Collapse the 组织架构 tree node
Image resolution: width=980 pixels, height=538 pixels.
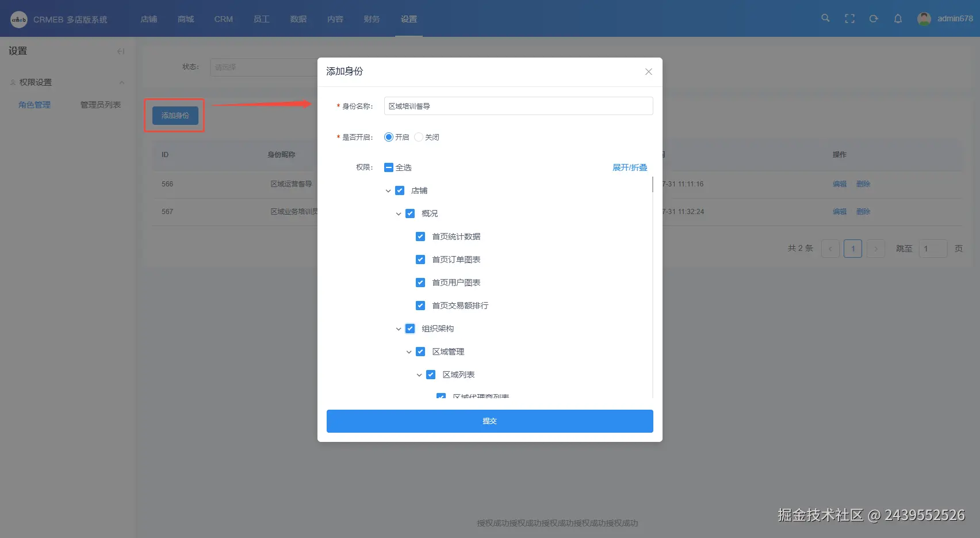point(399,329)
